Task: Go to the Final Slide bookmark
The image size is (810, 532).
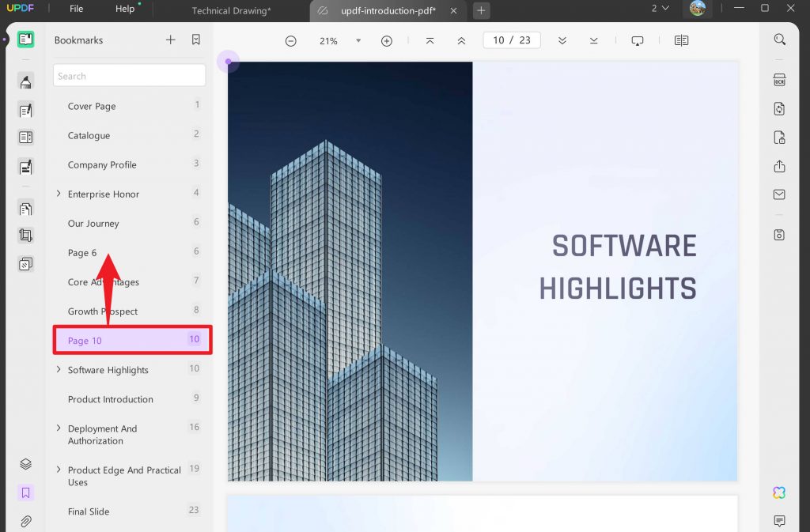Action: pos(89,511)
